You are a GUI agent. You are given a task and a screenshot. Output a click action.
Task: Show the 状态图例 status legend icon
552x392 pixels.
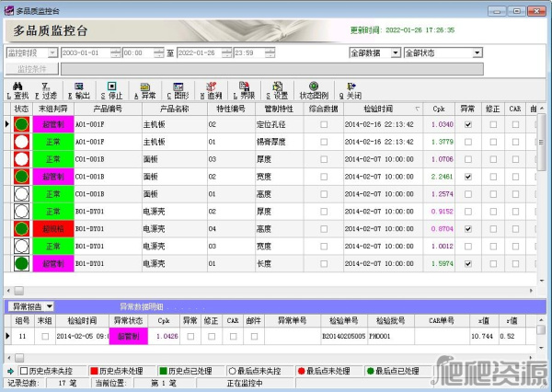[314, 86]
